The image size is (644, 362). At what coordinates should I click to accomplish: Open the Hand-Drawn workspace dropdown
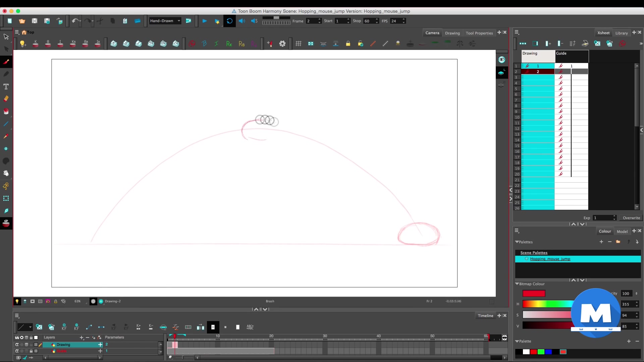tap(165, 21)
